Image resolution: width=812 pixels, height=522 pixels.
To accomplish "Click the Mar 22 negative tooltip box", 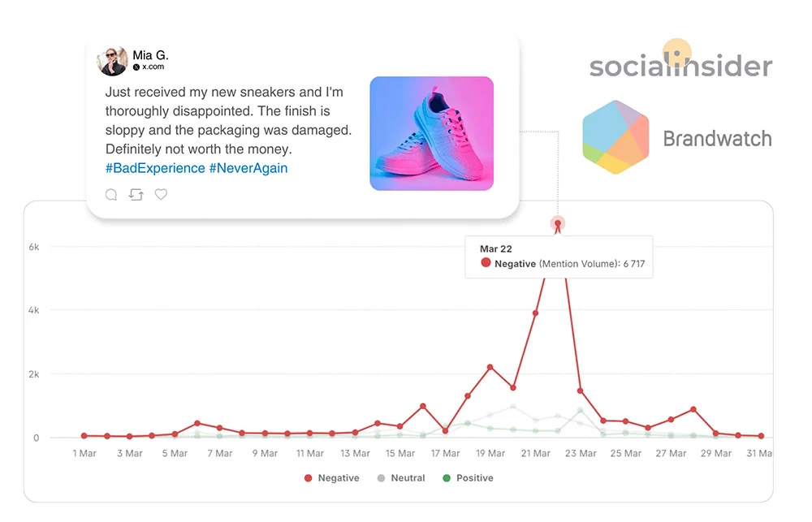I will click(558, 257).
